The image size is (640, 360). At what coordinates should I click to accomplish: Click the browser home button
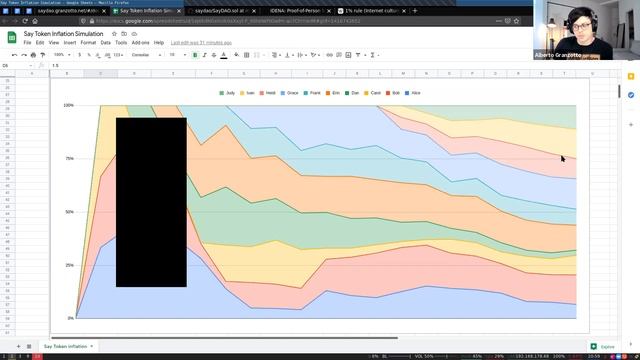[x=35, y=21]
